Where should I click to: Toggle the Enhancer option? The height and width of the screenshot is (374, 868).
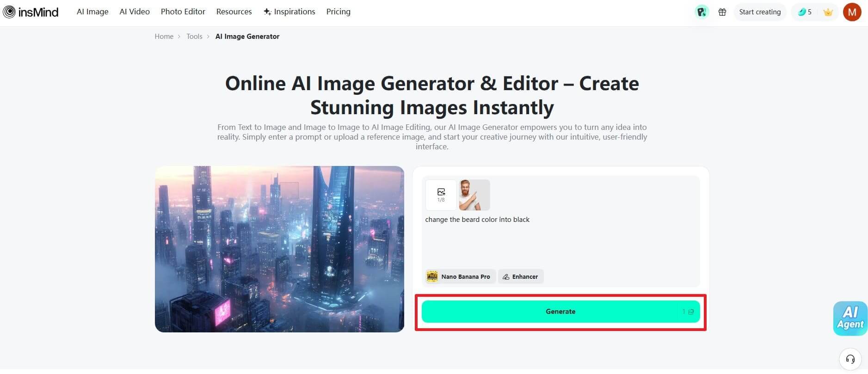(520, 276)
